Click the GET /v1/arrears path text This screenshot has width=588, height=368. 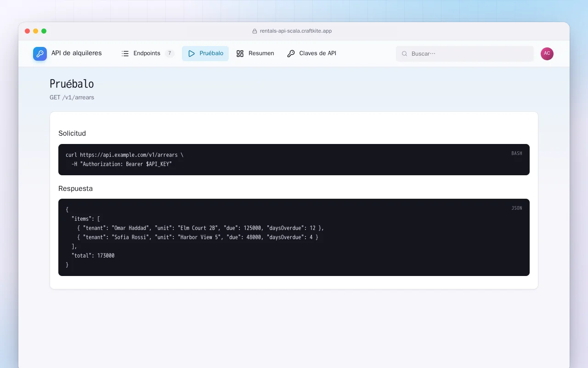tap(72, 98)
